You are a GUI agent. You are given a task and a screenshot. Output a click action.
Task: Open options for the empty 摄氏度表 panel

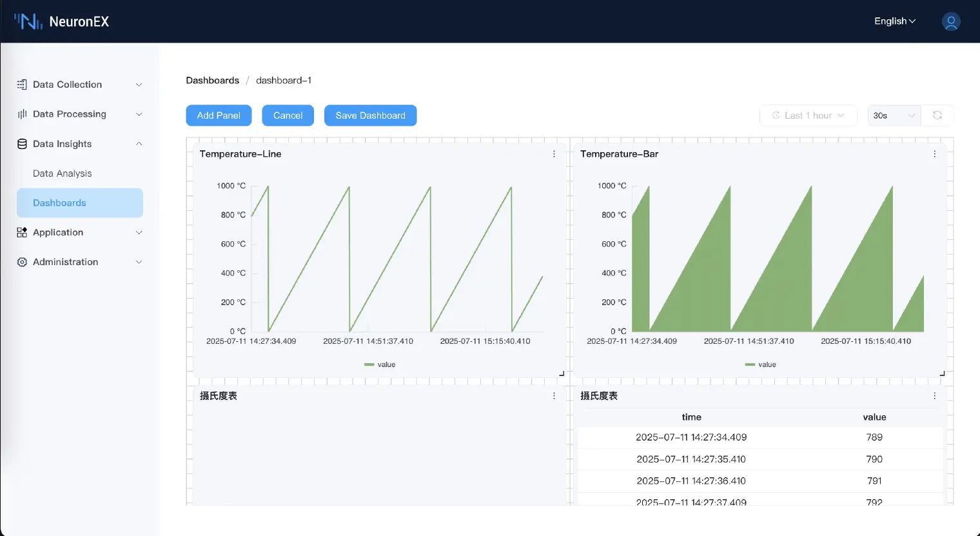coord(554,396)
